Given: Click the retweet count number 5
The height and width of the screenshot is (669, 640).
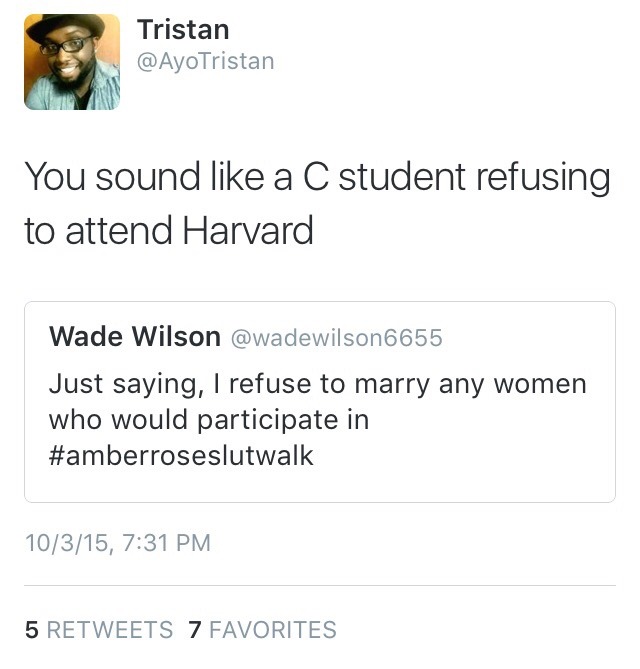Looking at the screenshot, I should [x=32, y=630].
